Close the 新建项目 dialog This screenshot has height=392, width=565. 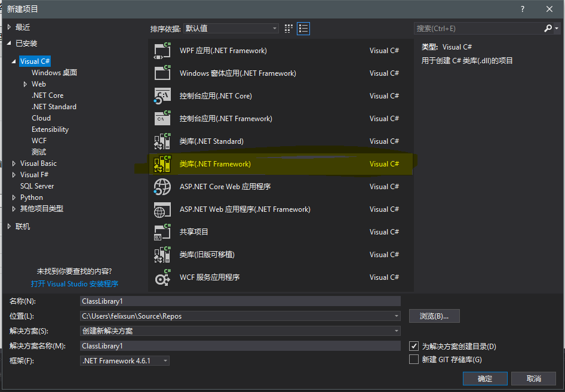549,9
